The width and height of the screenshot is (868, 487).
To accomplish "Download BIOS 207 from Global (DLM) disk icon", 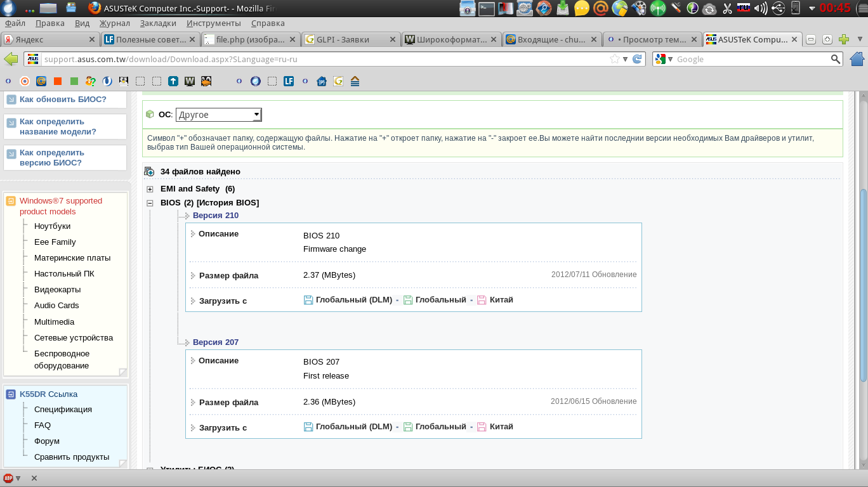I will tap(308, 427).
